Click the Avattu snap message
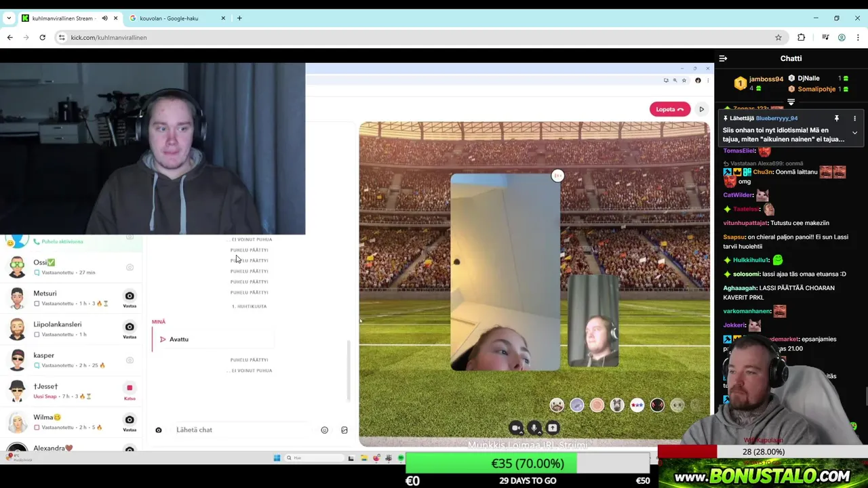The image size is (868, 488). [212, 339]
